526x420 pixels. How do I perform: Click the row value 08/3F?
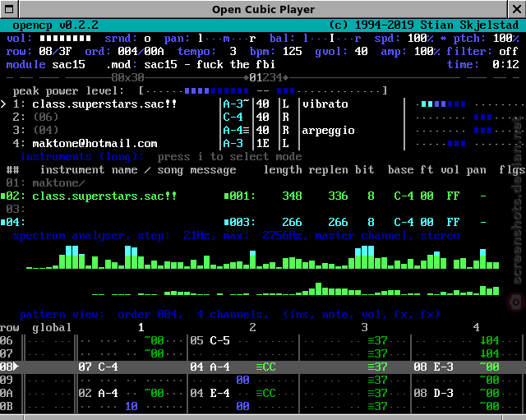pyautogui.click(x=55, y=51)
